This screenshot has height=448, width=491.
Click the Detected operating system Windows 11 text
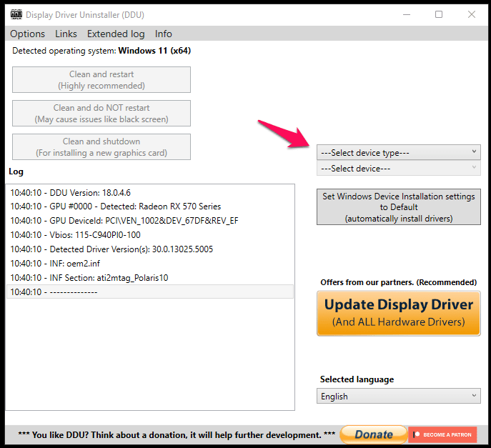tap(101, 51)
